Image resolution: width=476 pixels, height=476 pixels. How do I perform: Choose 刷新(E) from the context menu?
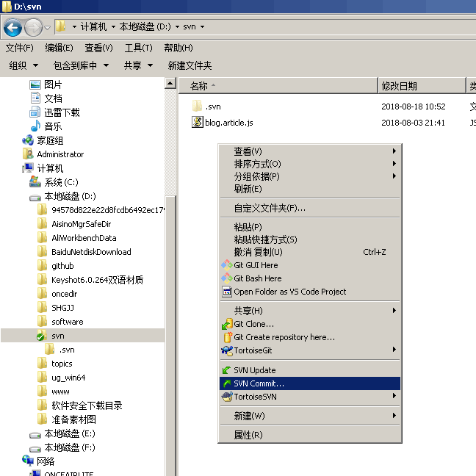pyautogui.click(x=248, y=189)
